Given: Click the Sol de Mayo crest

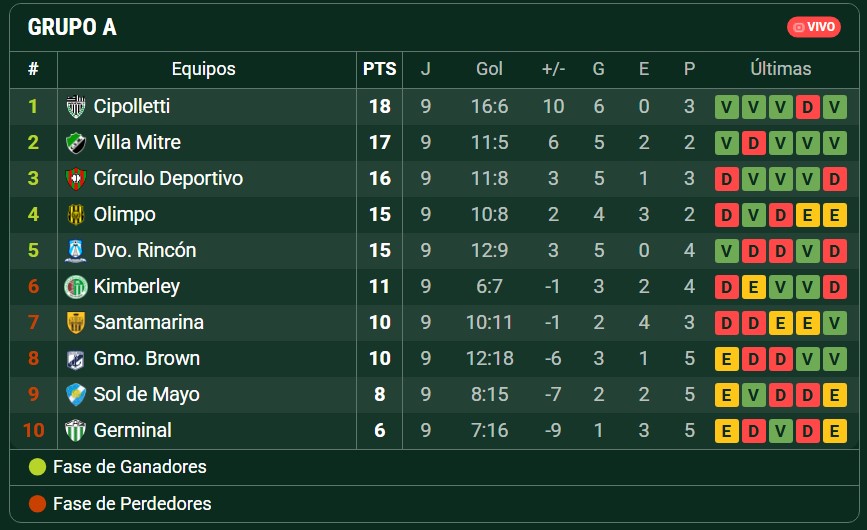Looking at the screenshot, I should [76, 395].
